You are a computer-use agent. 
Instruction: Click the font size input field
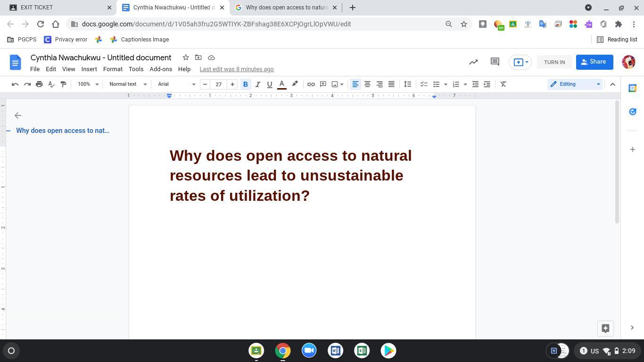tap(218, 84)
